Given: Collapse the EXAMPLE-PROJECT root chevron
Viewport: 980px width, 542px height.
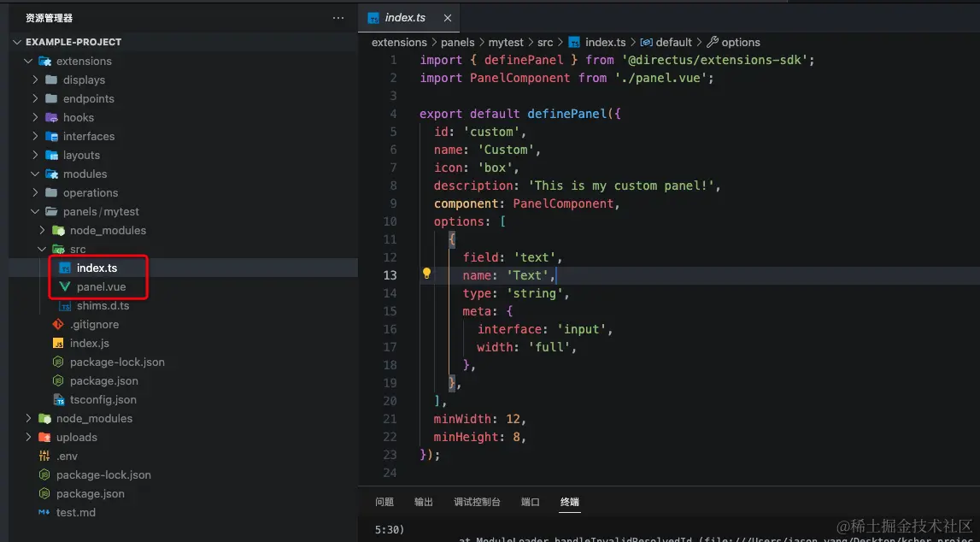Looking at the screenshot, I should tap(17, 42).
